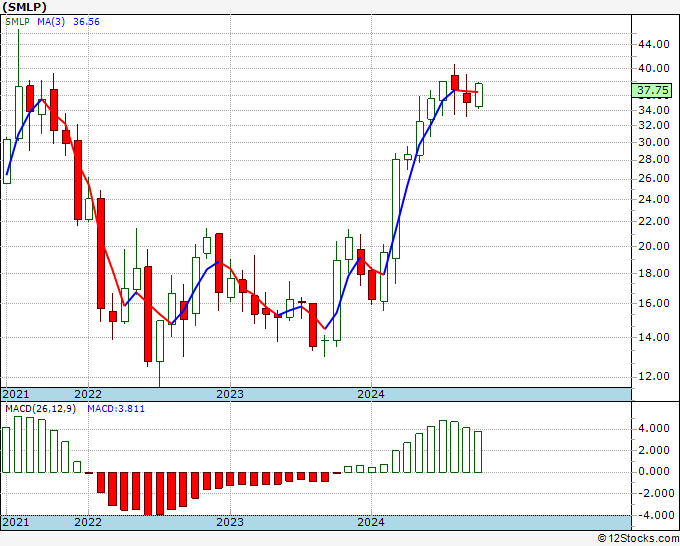Click the latest green candlestick near 37.75
The width and height of the screenshot is (680, 546).
pos(479,95)
